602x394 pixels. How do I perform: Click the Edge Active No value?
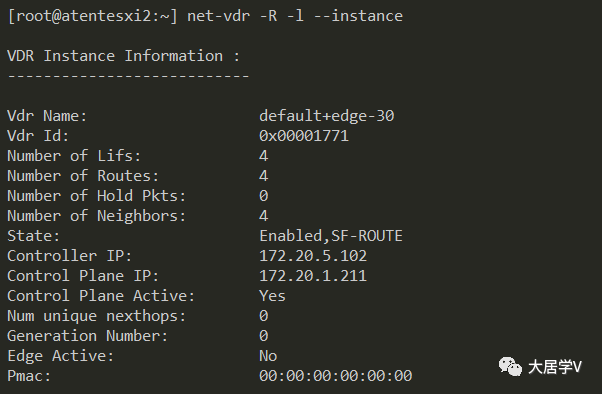point(268,356)
